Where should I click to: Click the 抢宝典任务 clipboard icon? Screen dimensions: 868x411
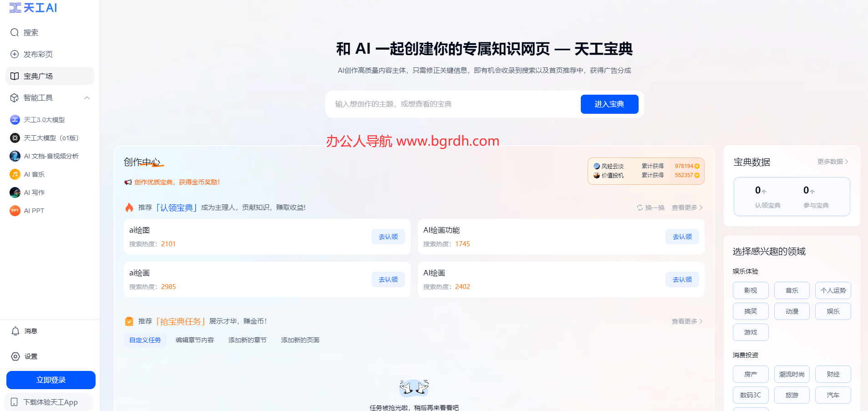click(129, 321)
